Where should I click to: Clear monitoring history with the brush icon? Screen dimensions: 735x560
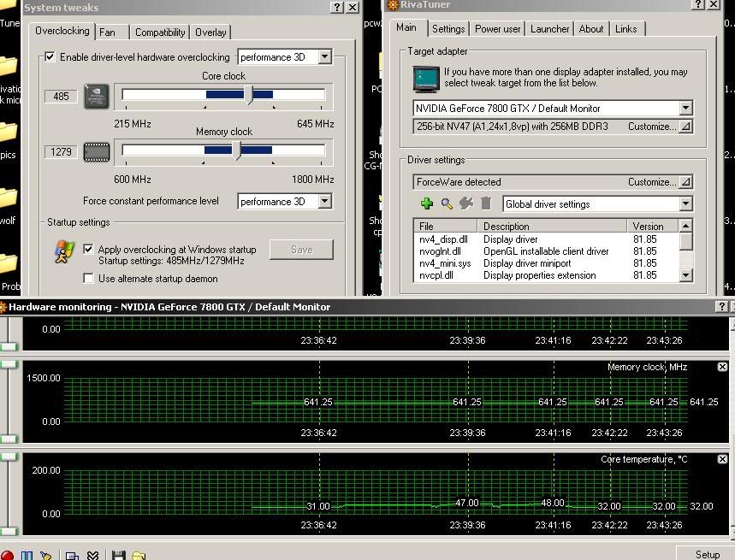[x=46, y=556]
